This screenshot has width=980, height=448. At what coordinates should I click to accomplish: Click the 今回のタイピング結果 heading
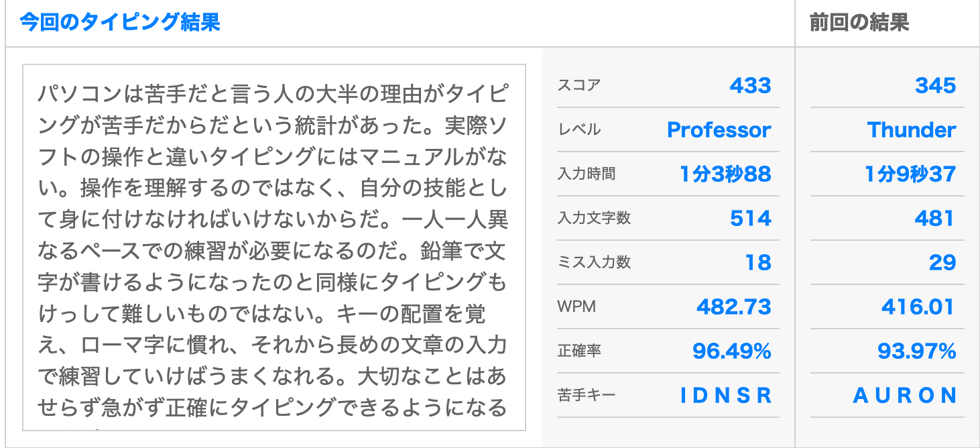point(119,22)
